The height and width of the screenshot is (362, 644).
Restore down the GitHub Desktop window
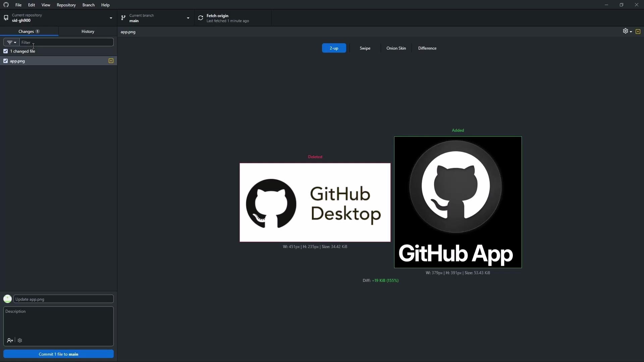point(621,5)
